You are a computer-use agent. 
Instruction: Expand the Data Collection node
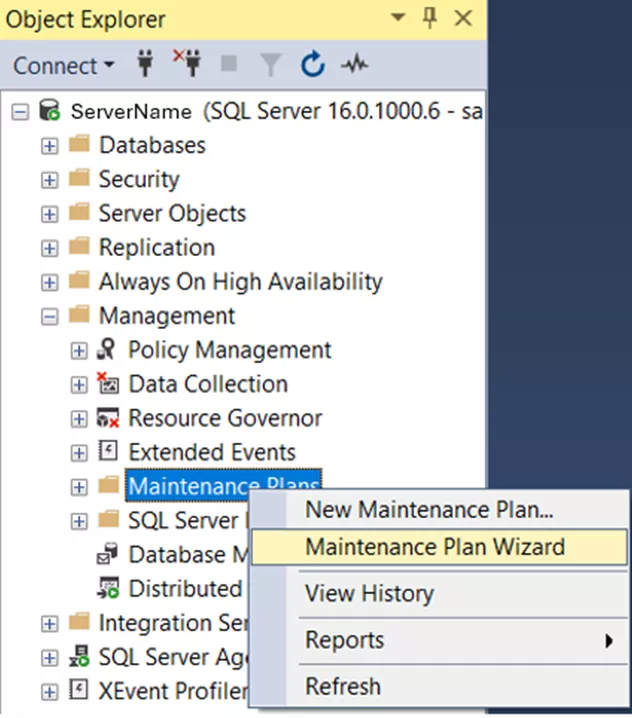(79, 385)
